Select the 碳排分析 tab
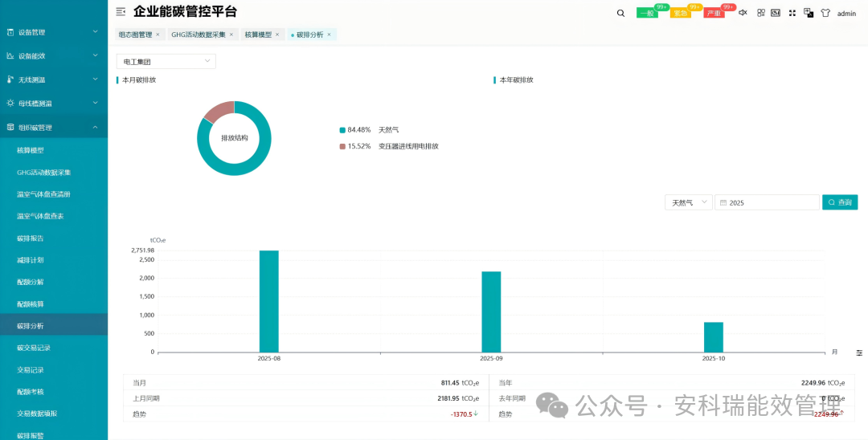 click(x=310, y=35)
